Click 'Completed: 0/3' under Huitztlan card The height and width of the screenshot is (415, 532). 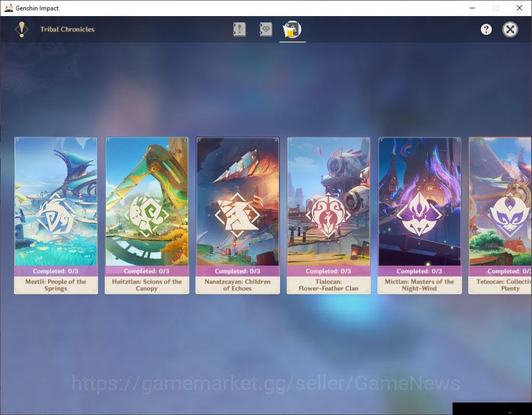(147, 271)
